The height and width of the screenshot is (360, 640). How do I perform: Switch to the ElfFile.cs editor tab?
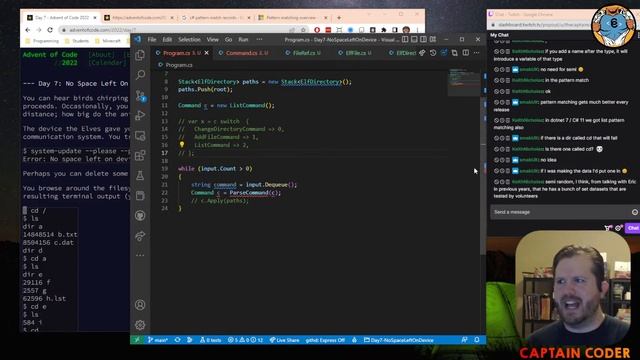pyautogui.click(x=358, y=53)
